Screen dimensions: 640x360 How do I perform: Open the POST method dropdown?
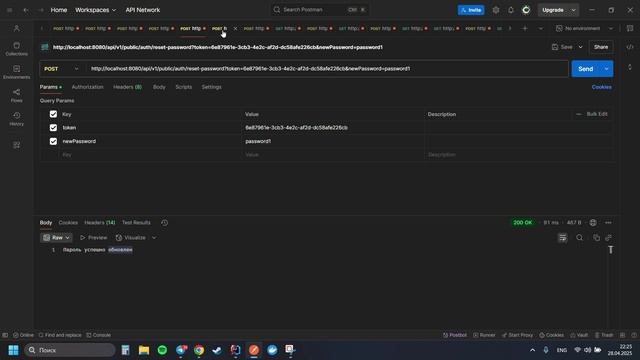pyautogui.click(x=62, y=69)
